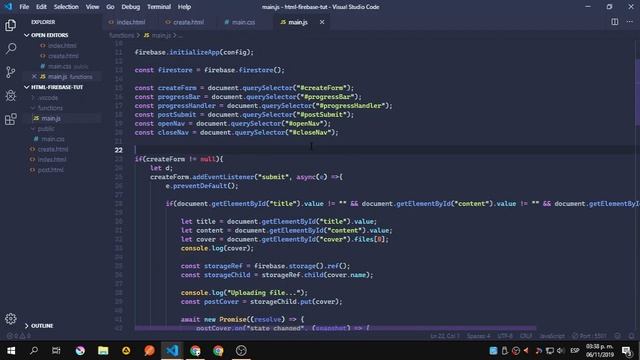Click the VS Code logo in the title bar
Screen dimensions: 640x360
tap(8, 7)
